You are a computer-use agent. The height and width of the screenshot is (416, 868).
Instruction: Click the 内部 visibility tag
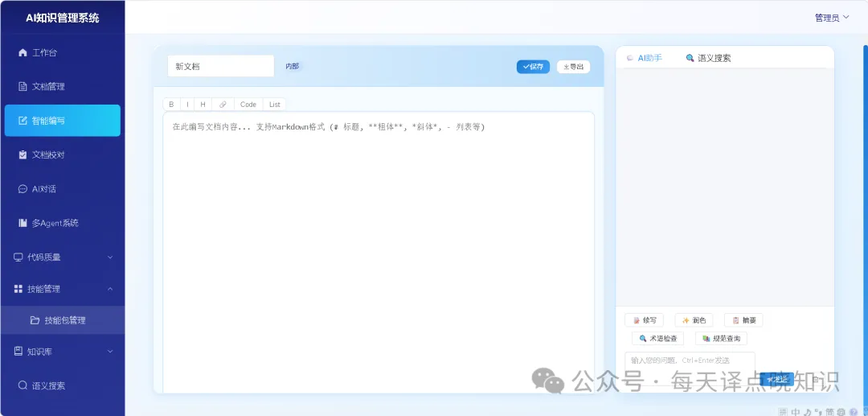tap(293, 66)
